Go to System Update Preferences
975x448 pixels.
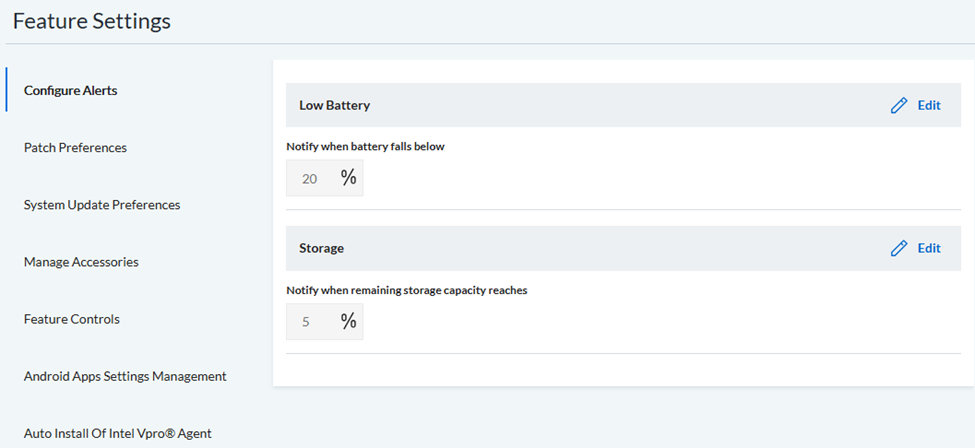click(102, 205)
